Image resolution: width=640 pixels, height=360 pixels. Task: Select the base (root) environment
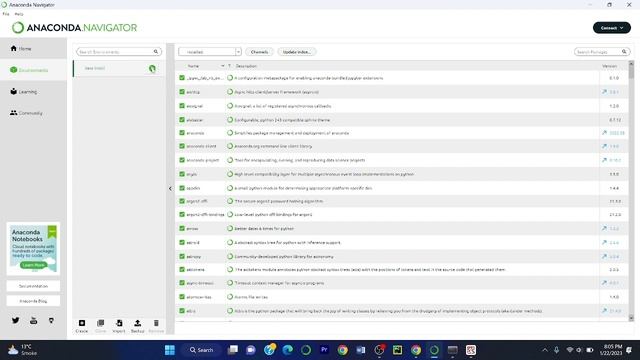pos(119,69)
